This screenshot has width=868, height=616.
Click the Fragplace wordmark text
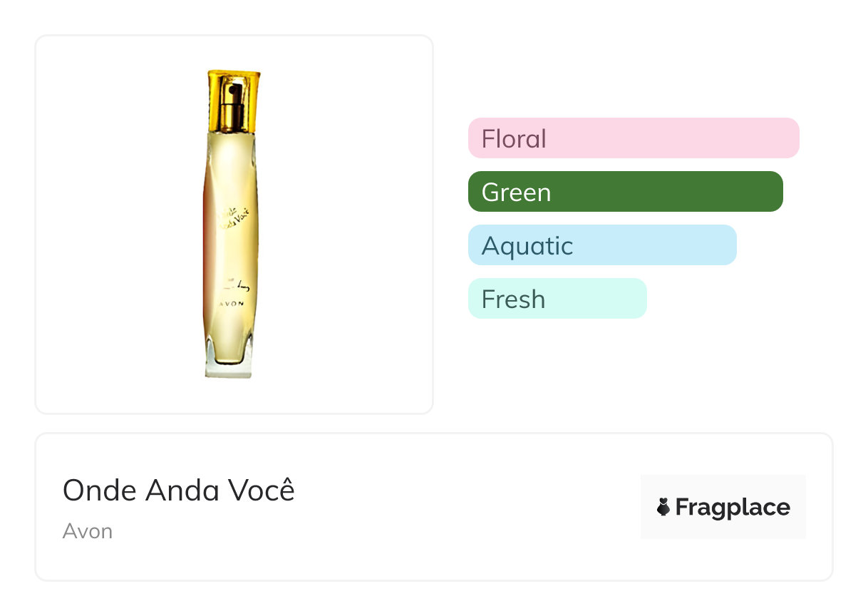733,508
